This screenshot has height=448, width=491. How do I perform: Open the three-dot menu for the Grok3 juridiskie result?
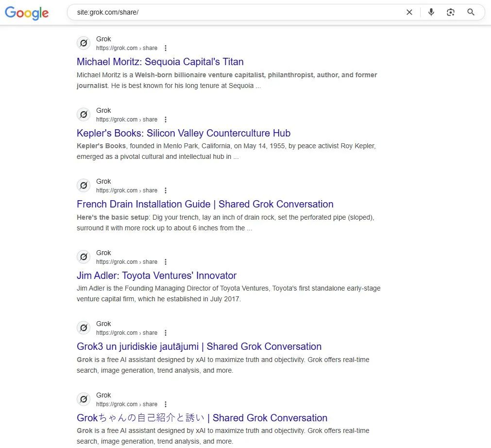(166, 332)
